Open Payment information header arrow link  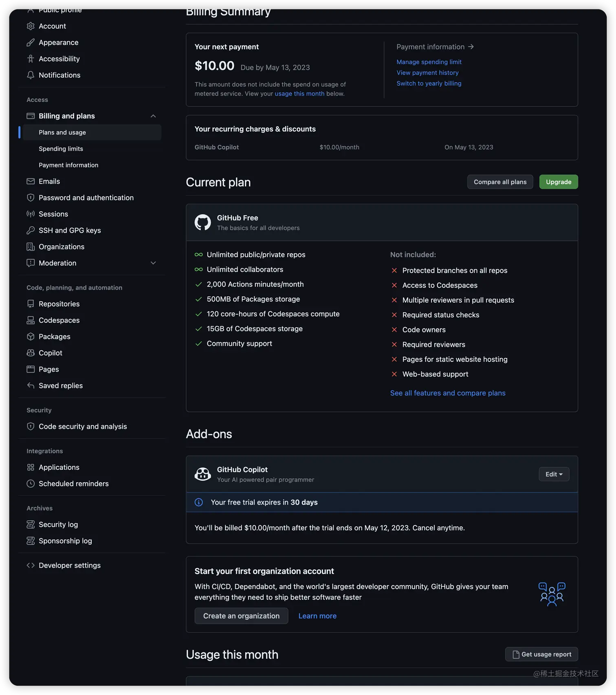pyautogui.click(x=435, y=47)
